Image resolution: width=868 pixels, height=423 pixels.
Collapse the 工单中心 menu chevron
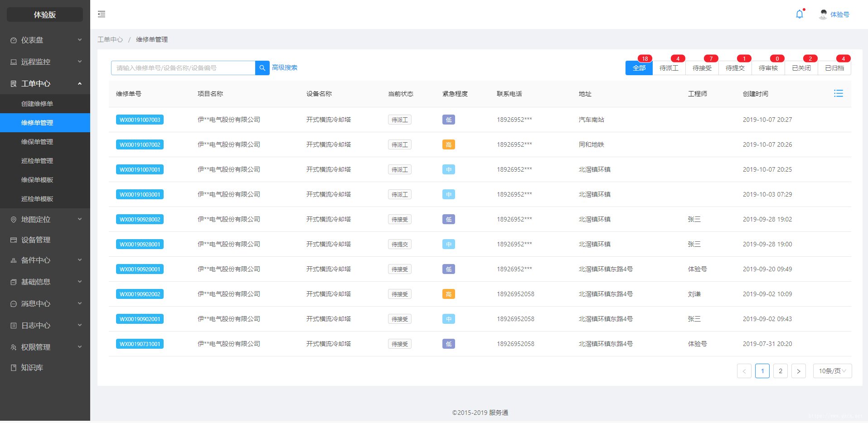click(80, 83)
